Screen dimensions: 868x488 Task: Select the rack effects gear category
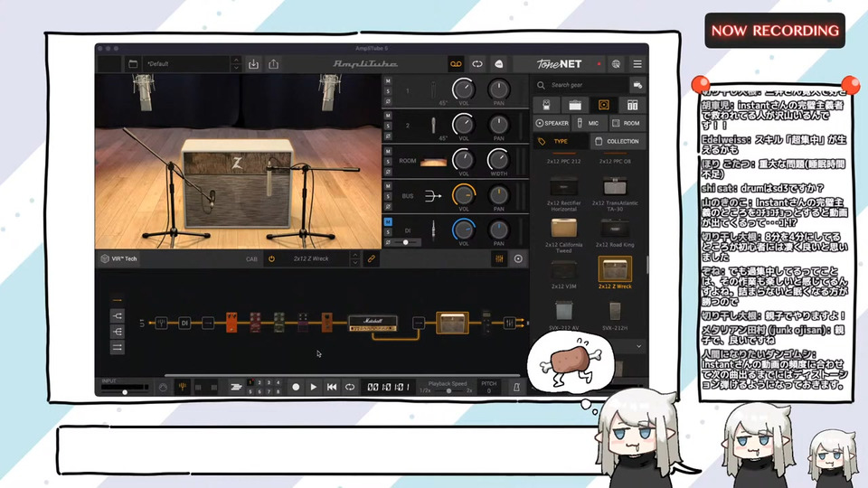632,105
